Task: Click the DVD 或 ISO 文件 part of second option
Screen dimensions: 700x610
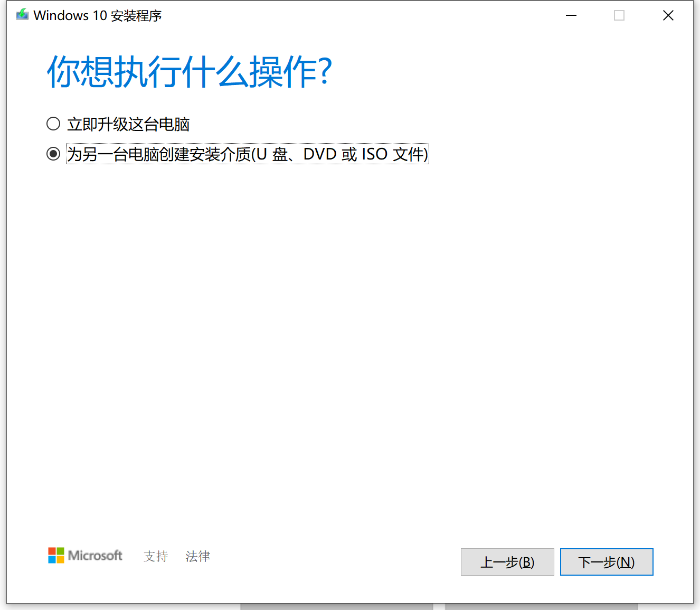Action: click(x=364, y=154)
